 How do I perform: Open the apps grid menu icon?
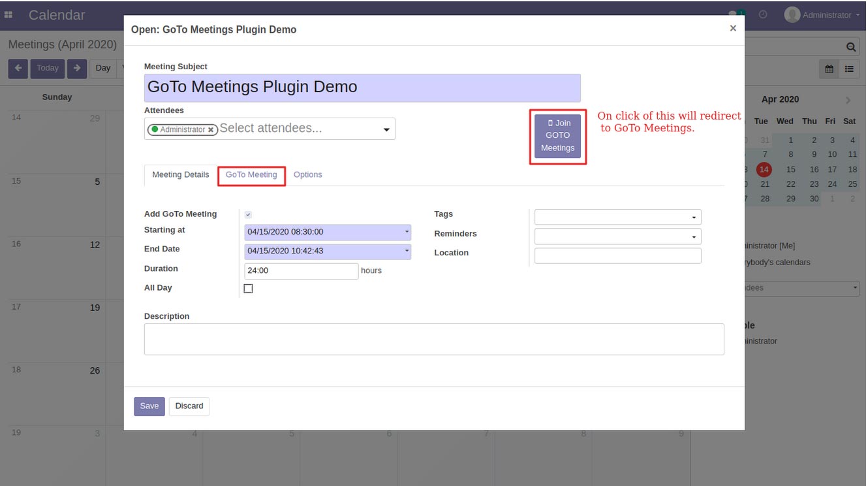8,14
